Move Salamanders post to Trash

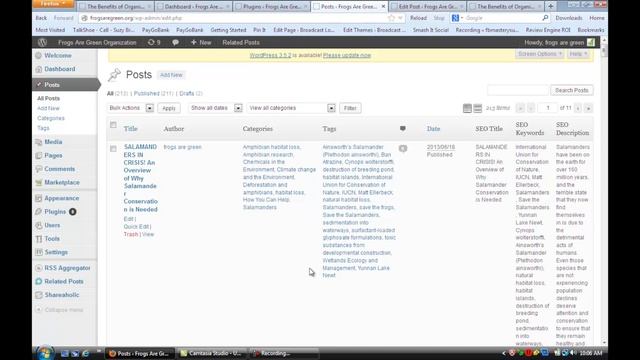coord(131,235)
